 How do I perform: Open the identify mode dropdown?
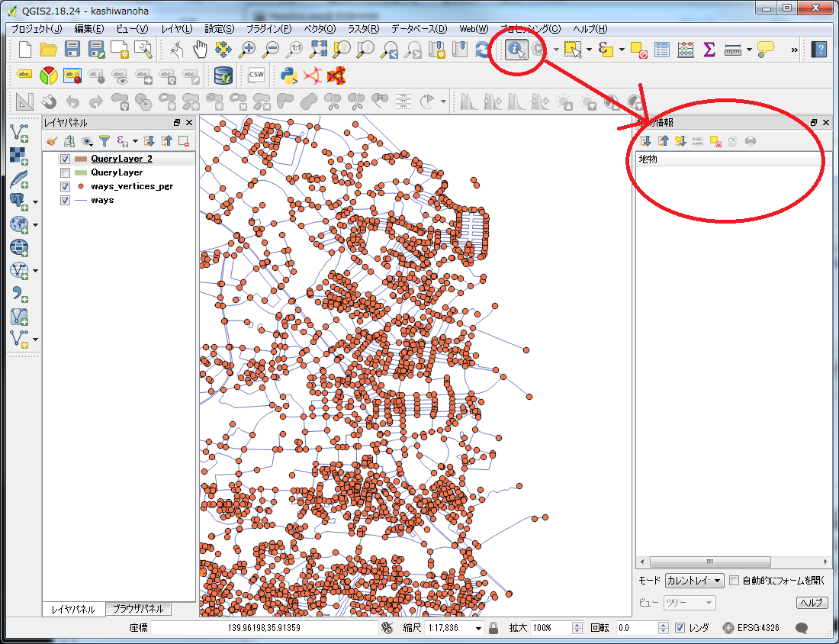pyautogui.click(x=694, y=581)
